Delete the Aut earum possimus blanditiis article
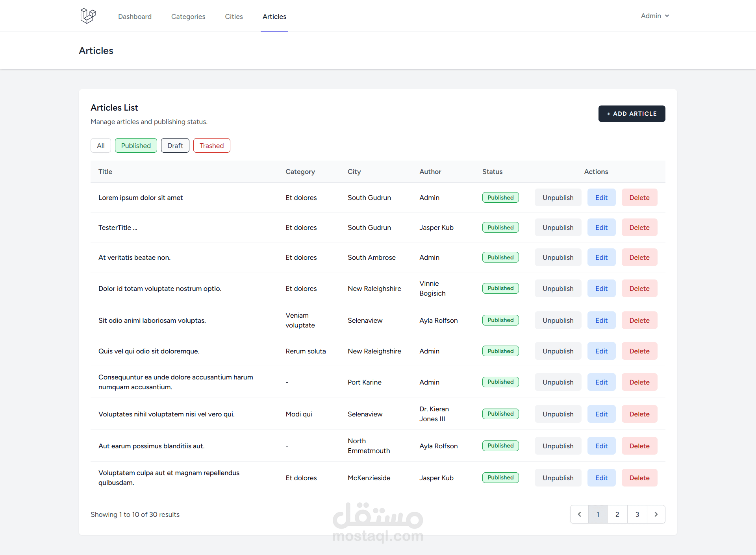This screenshot has height=555, width=756. [x=639, y=446]
